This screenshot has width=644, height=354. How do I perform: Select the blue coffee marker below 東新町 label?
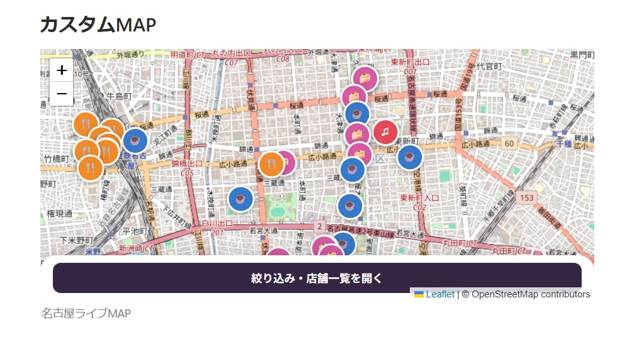[409, 157]
